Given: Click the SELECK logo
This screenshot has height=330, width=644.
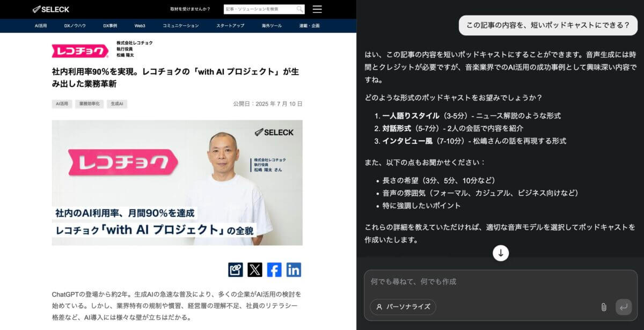Looking at the screenshot, I should coord(51,9).
